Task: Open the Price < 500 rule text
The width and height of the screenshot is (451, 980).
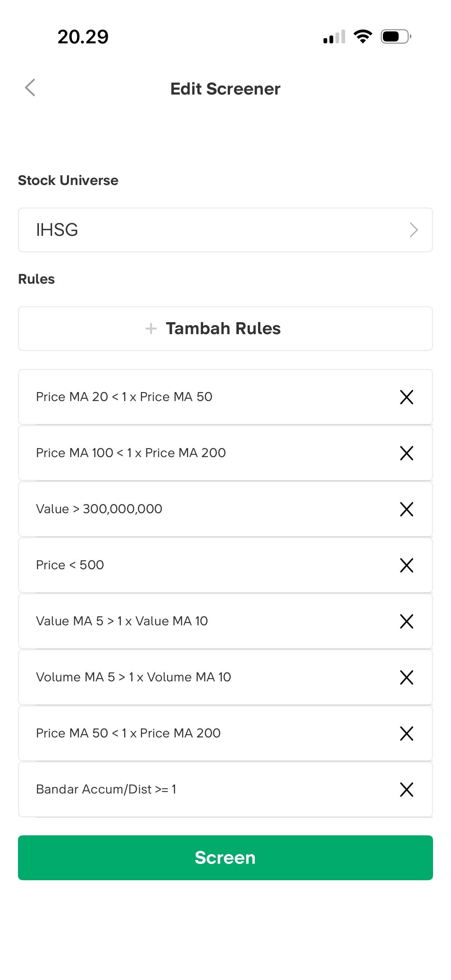Action: pyautogui.click(x=70, y=565)
